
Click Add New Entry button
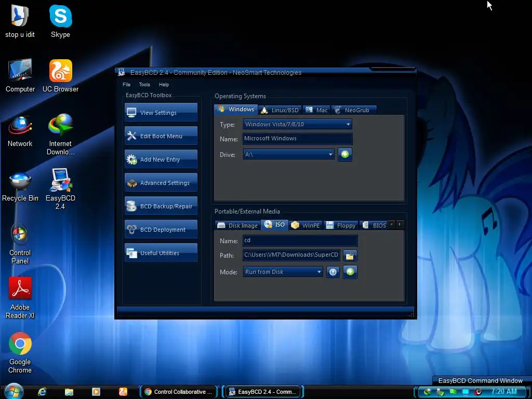[x=161, y=159]
